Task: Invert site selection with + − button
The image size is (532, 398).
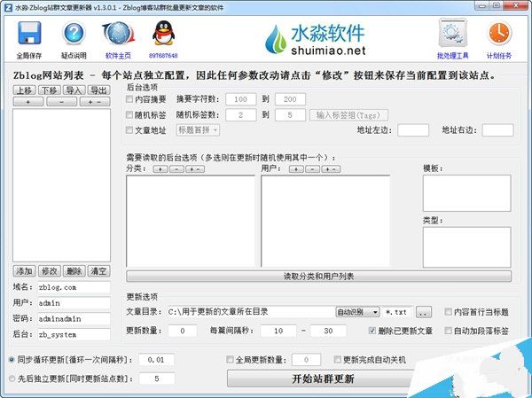Action: tap(95, 101)
